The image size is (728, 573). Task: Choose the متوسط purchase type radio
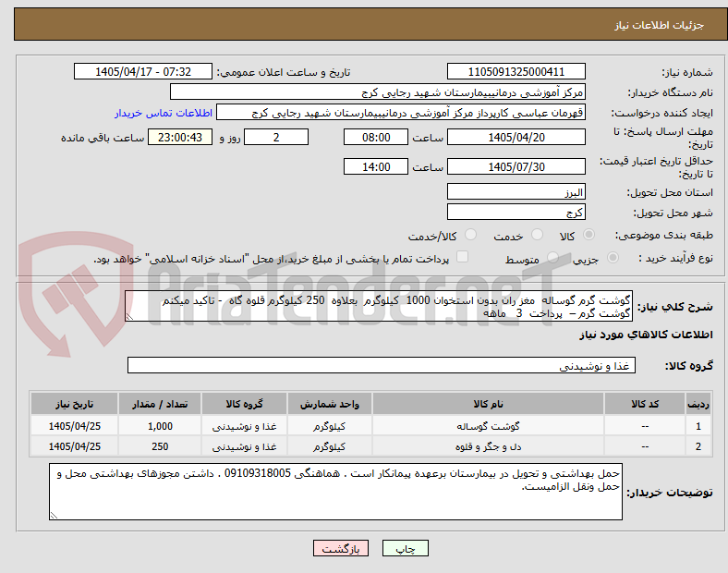pyautogui.click(x=552, y=257)
